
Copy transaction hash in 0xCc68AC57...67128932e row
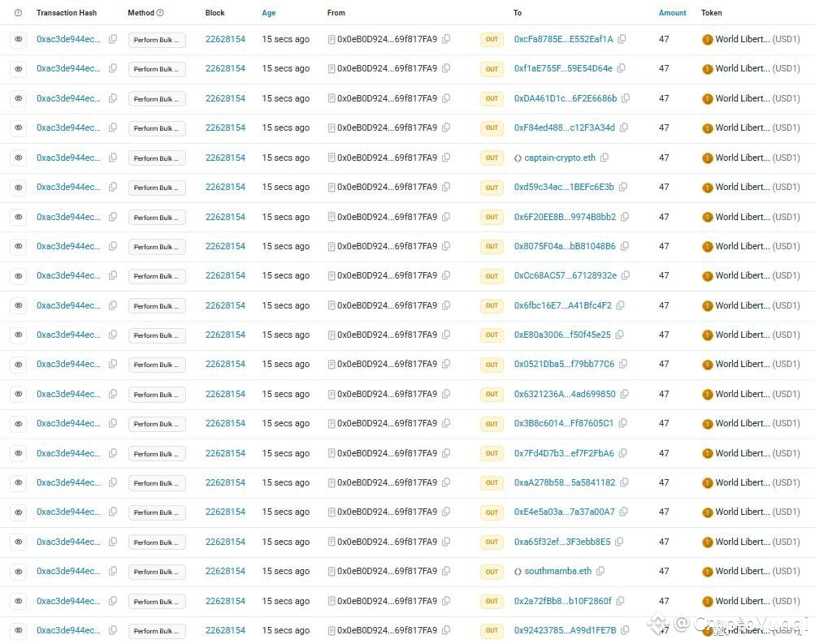(x=113, y=275)
